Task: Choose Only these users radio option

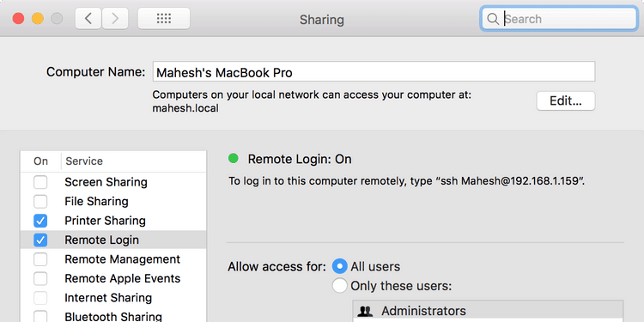Action: coord(339,285)
